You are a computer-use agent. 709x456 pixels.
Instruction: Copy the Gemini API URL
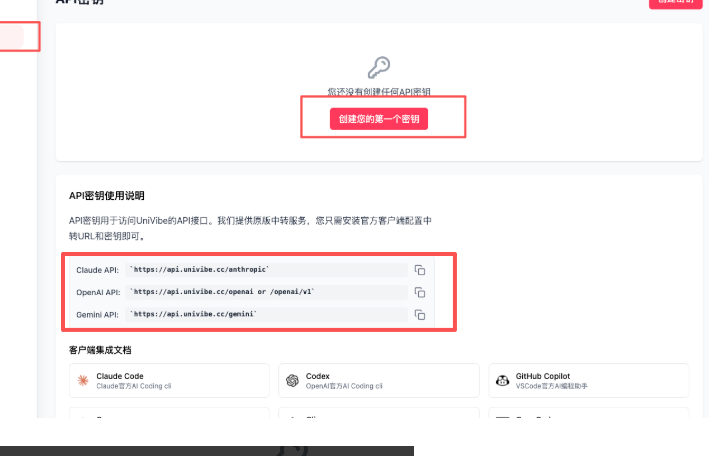pyautogui.click(x=420, y=314)
